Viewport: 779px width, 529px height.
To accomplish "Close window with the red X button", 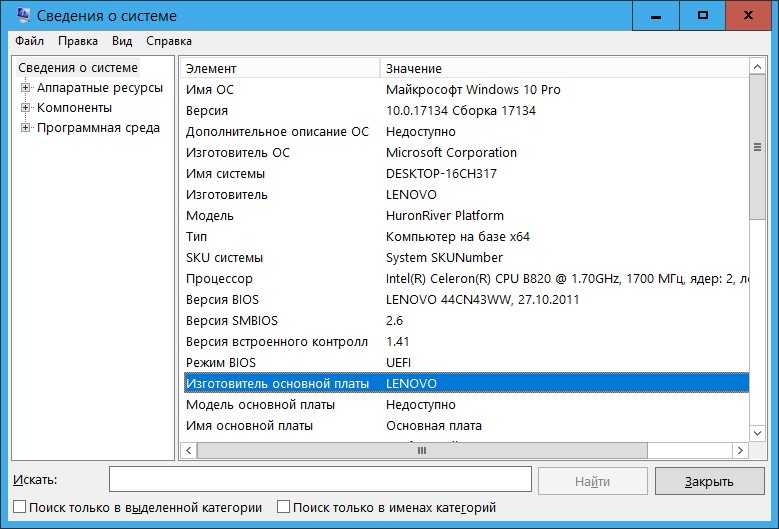I will coord(748,15).
